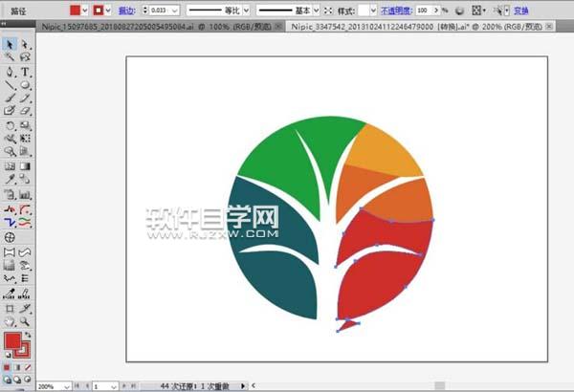
Task: Open the artboard number dropdown
Action: tap(114, 386)
